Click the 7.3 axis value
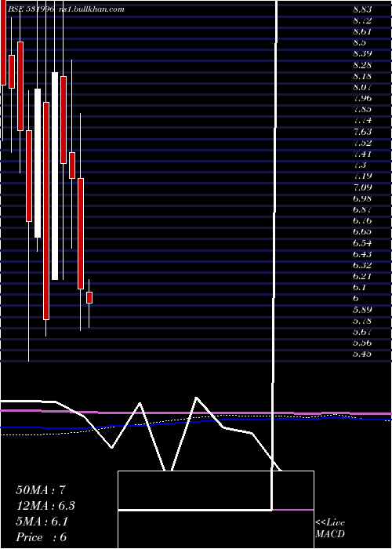This screenshot has height=549, width=392. (359, 165)
